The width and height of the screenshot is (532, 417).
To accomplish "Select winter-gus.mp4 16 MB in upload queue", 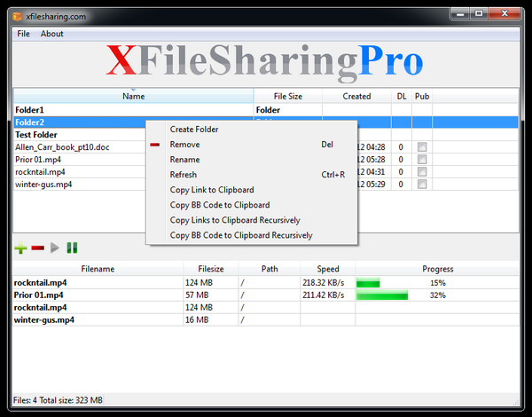I will pos(266,320).
